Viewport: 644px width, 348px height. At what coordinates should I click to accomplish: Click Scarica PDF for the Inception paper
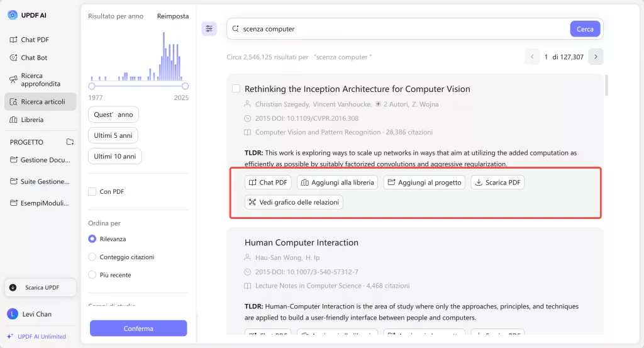tap(497, 182)
